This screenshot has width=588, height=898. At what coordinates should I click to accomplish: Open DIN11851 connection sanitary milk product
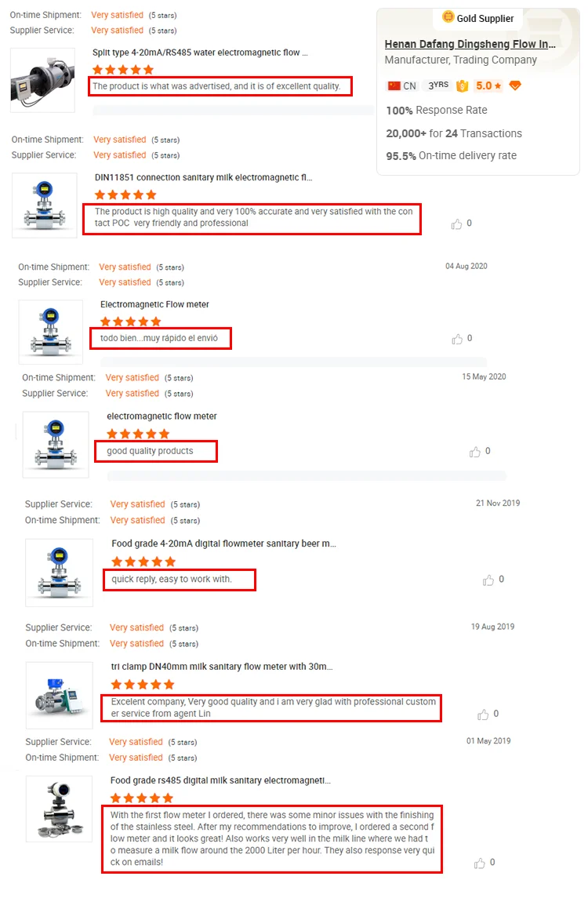(203, 177)
